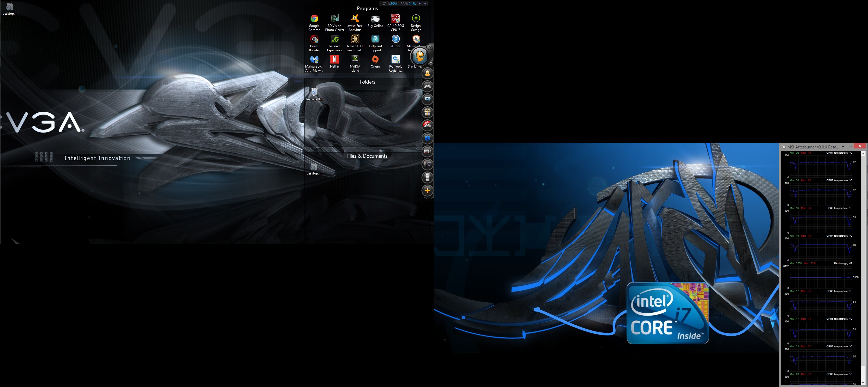Select the iTunes shortcut

pos(395,41)
